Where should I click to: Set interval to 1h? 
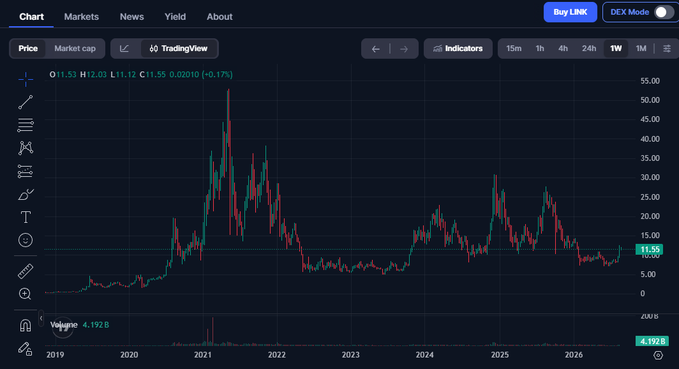point(540,49)
